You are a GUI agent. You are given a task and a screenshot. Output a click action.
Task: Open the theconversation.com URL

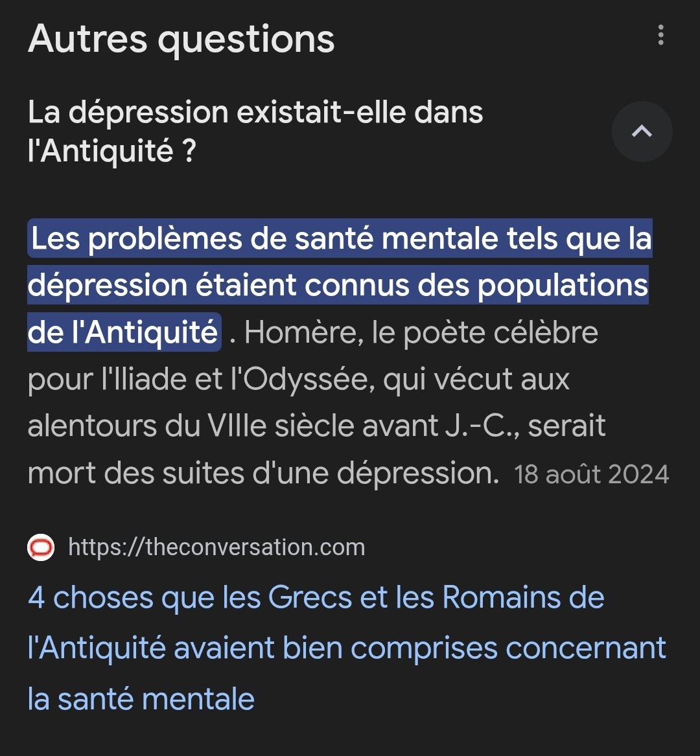coord(216,548)
